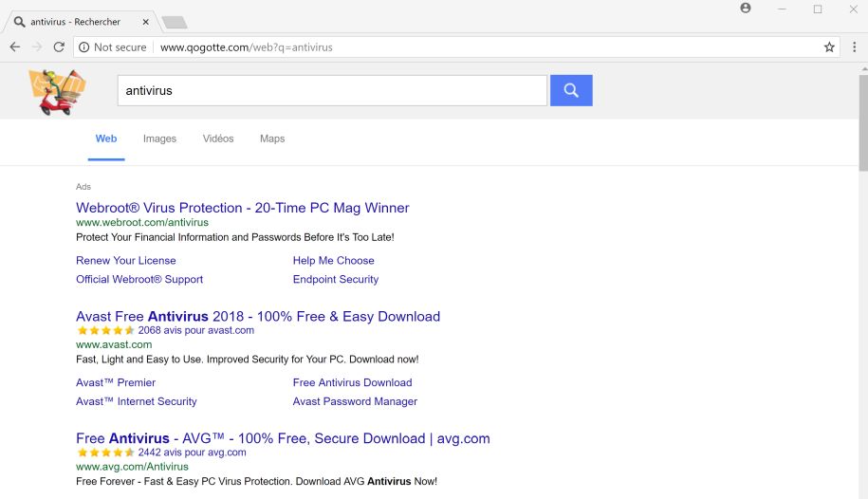Click the Qogotte scooter logo
The image size is (868, 499).
[57, 91]
